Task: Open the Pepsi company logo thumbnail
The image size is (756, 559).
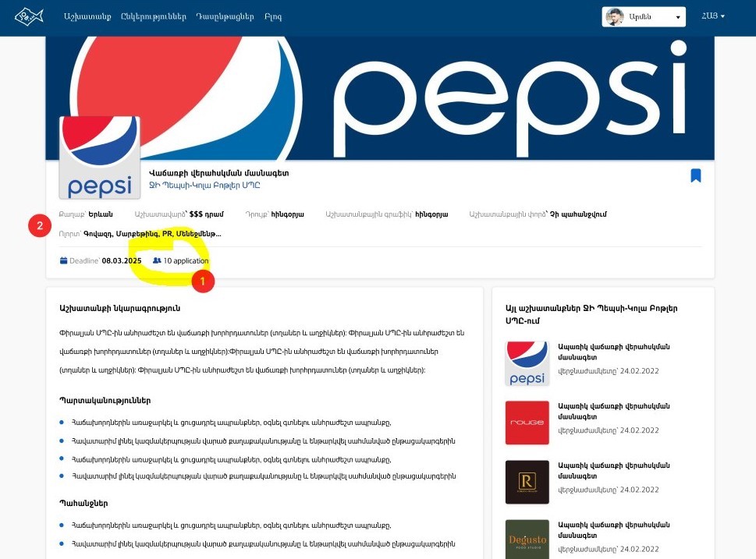Action: [100, 157]
